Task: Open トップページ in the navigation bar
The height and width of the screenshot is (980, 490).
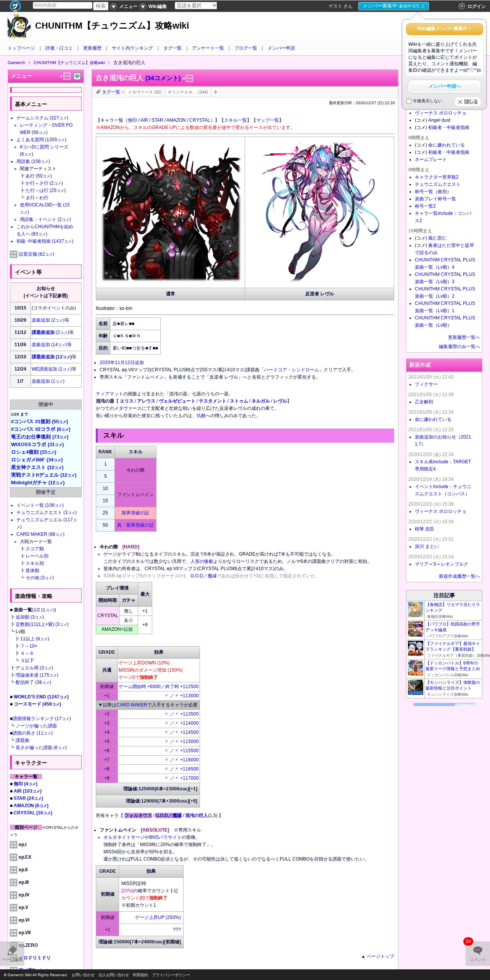Action: tap(21, 48)
